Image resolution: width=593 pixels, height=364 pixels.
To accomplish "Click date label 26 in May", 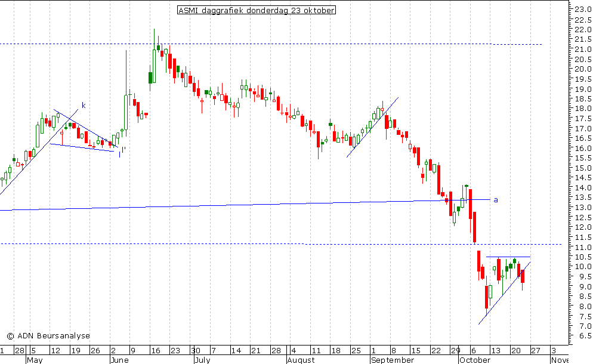I will (x=95, y=351).
